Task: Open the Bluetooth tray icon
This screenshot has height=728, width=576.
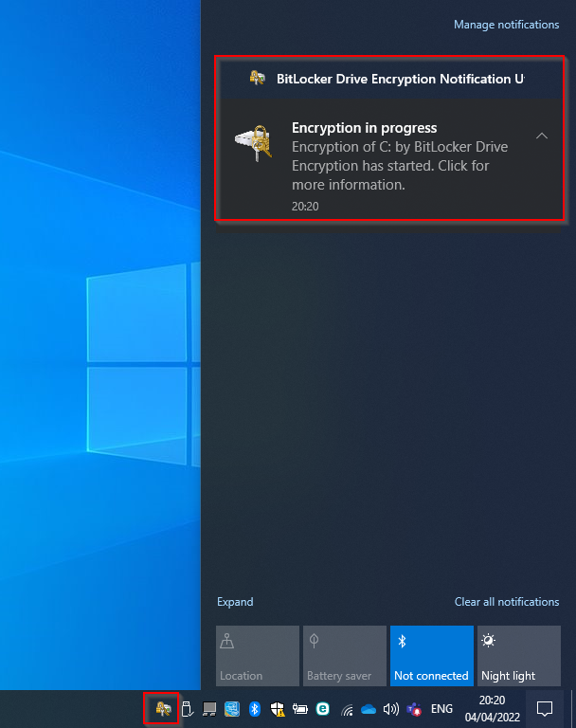Action: 255,708
